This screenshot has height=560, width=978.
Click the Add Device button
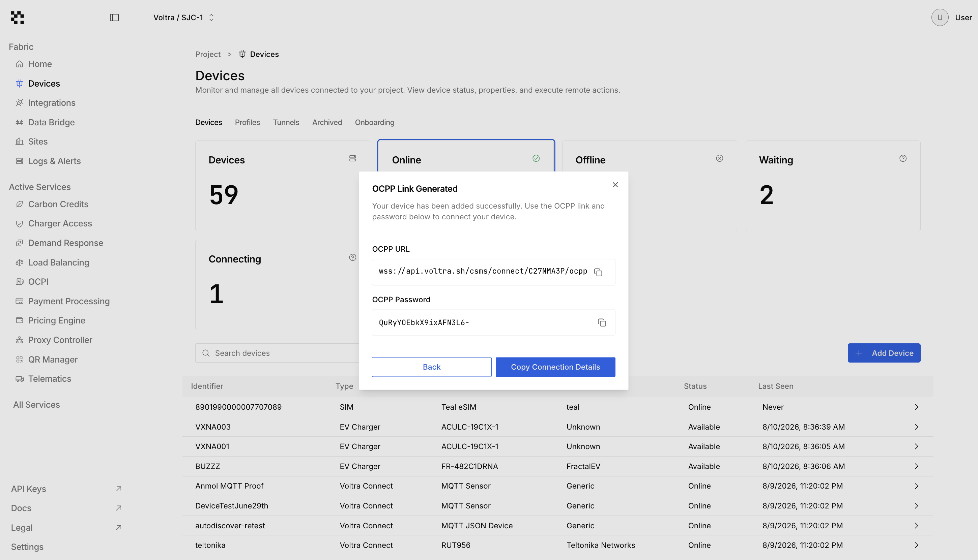[x=884, y=353]
